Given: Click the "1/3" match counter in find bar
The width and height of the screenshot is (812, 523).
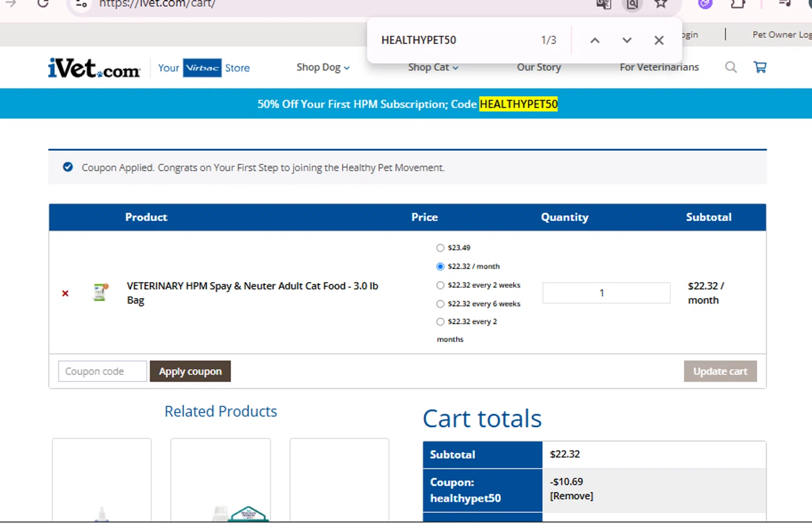Looking at the screenshot, I should click(548, 40).
